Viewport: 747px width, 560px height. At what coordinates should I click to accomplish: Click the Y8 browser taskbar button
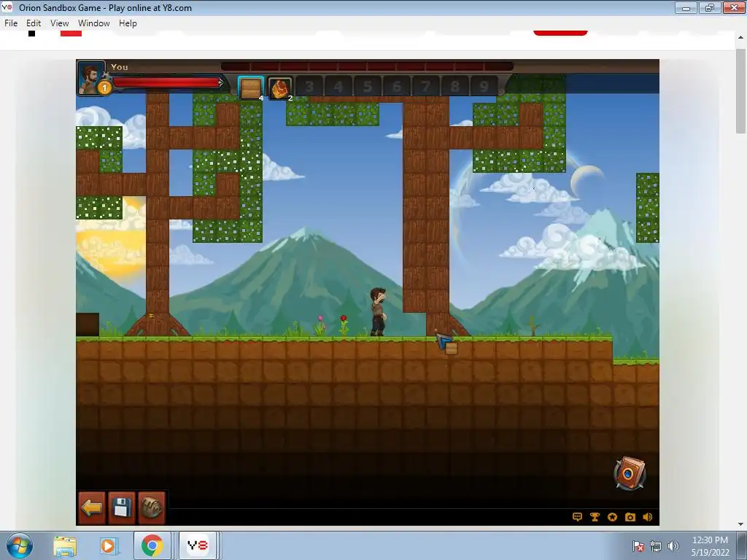[197, 545]
